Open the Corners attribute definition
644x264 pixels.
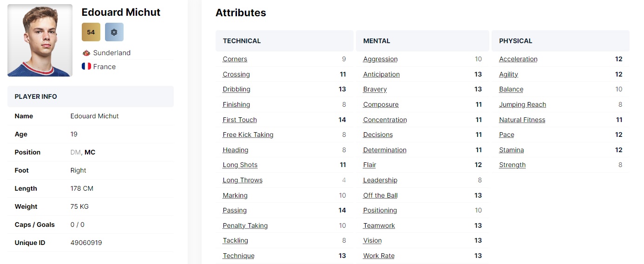pyautogui.click(x=235, y=59)
